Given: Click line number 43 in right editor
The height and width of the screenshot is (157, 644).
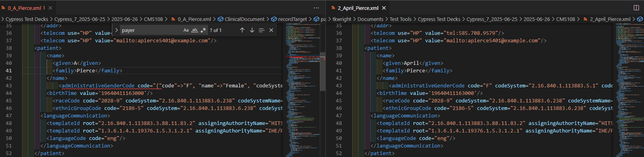Looking at the screenshot, I should pos(339,85).
